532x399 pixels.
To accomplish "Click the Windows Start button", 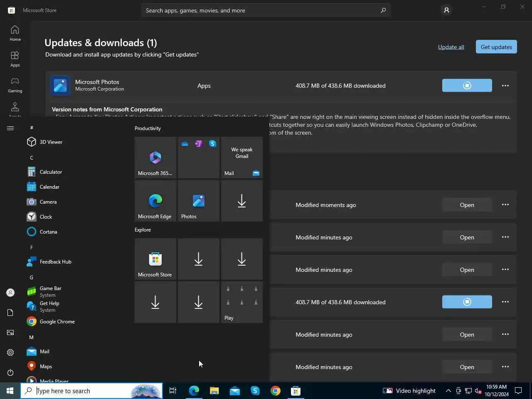I will [x=10, y=391].
